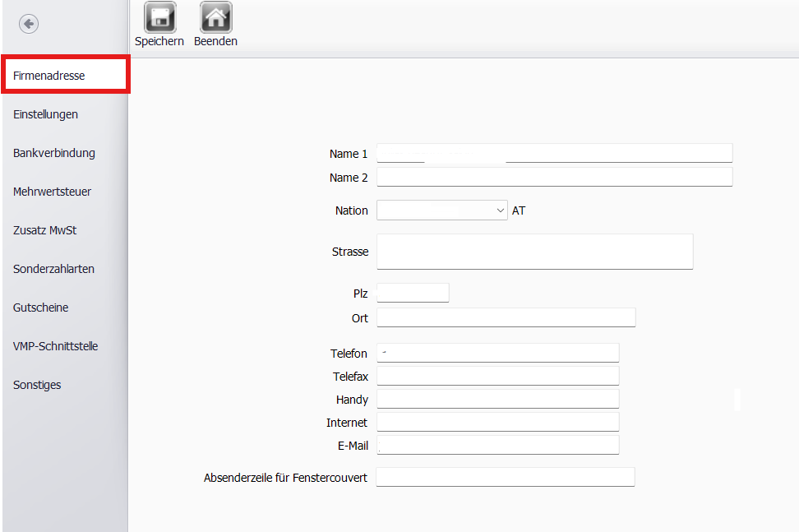Image resolution: width=799 pixels, height=532 pixels.
Task: Click into the Name 1 field
Action: (x=554, y=154)
